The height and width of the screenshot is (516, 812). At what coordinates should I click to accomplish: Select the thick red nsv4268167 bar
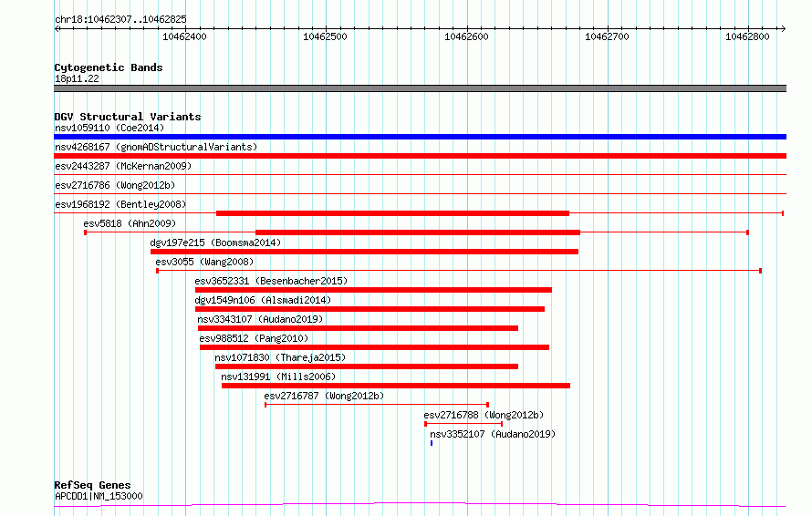[x=420, y=156]
